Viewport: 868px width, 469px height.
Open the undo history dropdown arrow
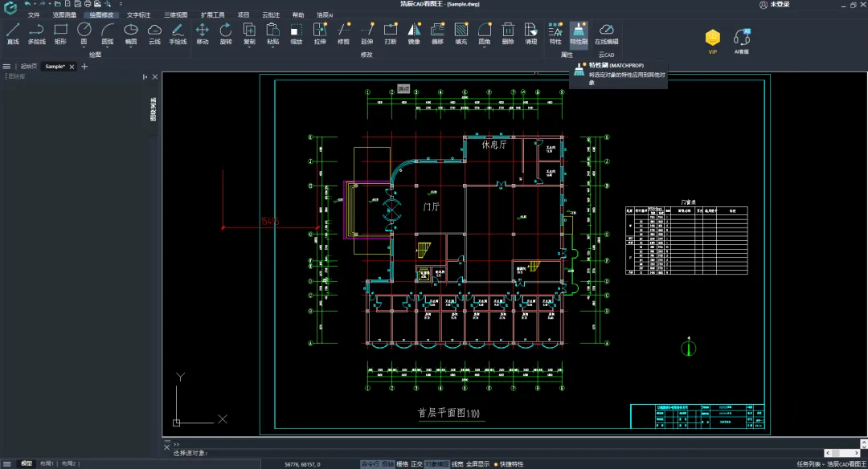(35, 4)
